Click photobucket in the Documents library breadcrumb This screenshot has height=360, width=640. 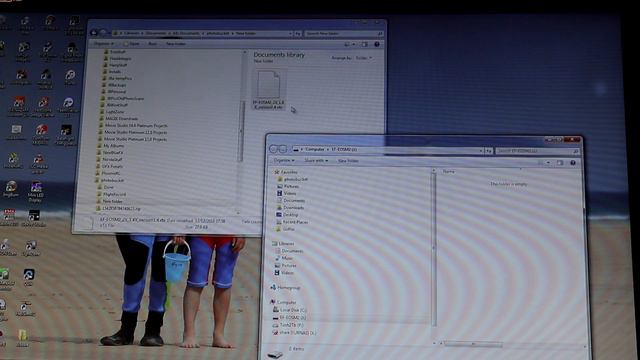click(x=218, y=33)
